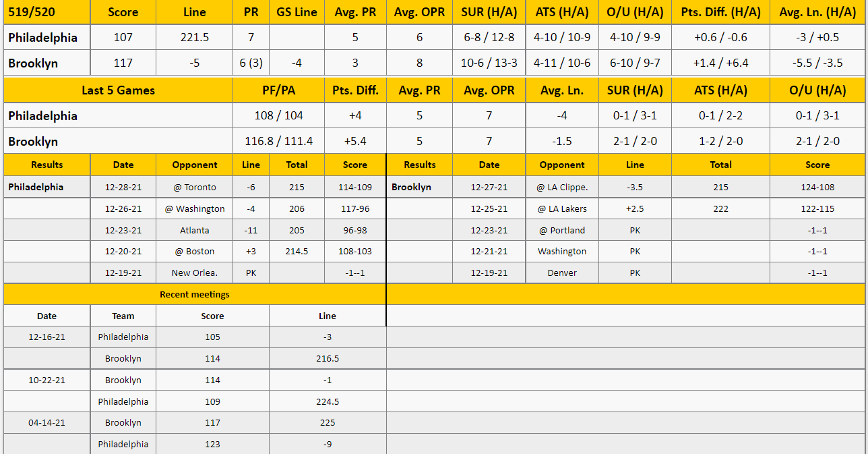Screen dimensions: 868x454
Task: Click the @ LA Clippe. opponent cell
Action: tap(562, 187)
